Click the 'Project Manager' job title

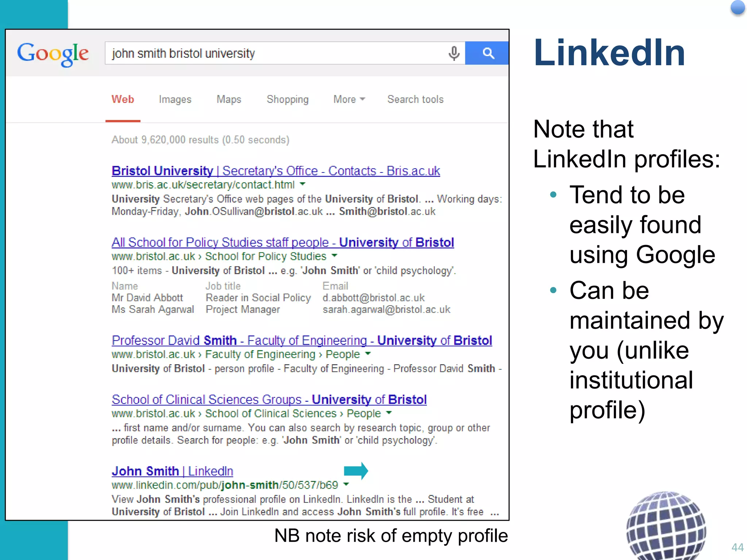(243, 310)
